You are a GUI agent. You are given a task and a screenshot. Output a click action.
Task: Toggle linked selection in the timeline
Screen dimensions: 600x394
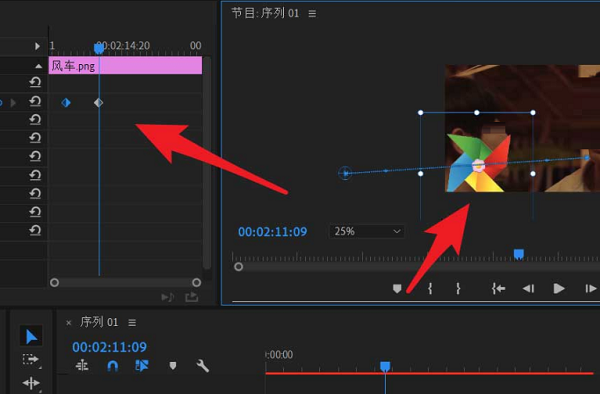click(142, 366)
